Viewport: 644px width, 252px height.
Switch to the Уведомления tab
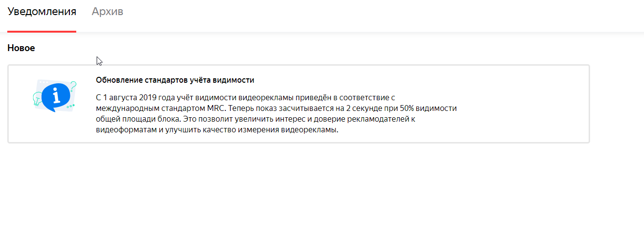42,12
